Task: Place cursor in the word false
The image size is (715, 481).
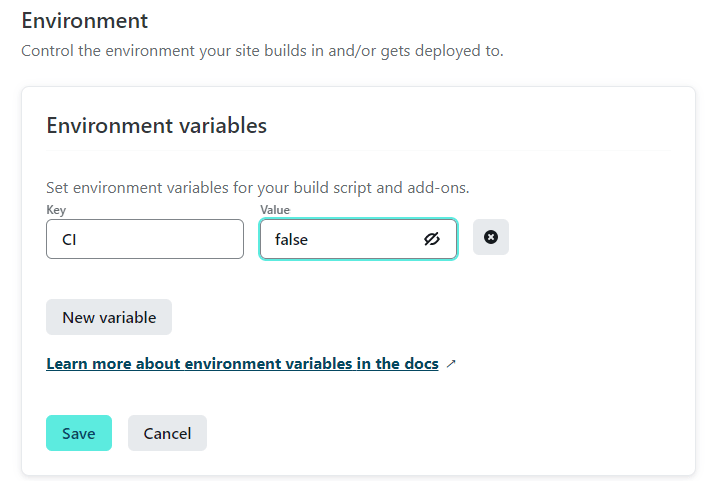Action: pyautogui.click(x=291, y=239)
